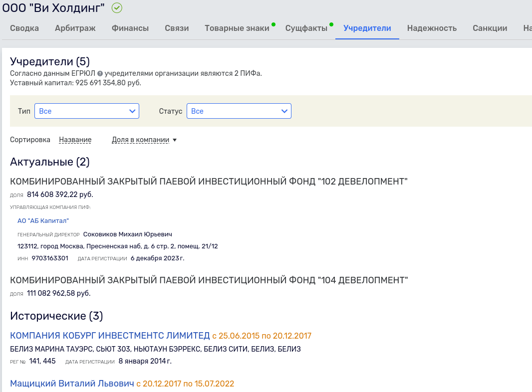
Task: Click the ЕГРЮЛ question mark help icon
Action: coord(100,74)
